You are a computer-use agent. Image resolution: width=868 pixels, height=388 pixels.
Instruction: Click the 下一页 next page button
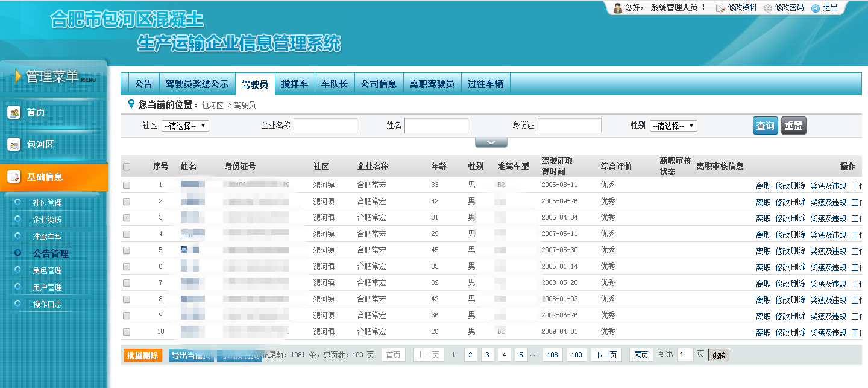click(x=606, y=355)
